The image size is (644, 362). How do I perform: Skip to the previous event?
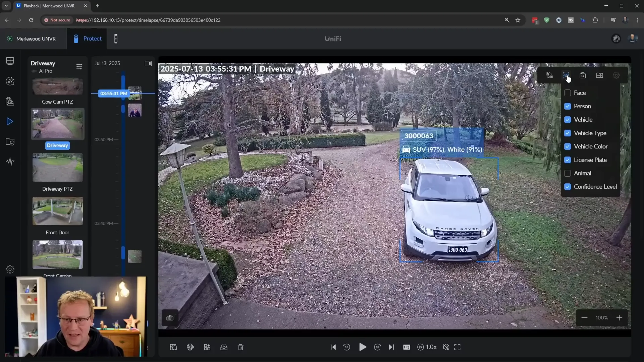click(x=333, y=347)
